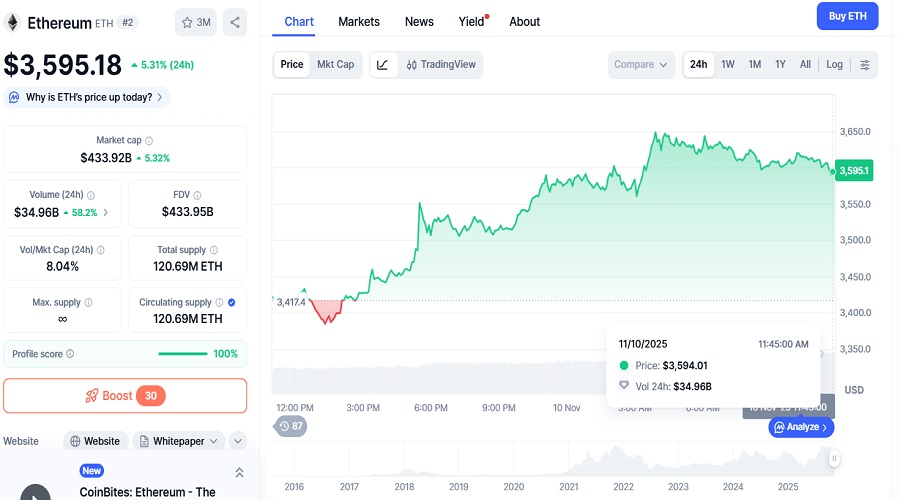The height and width of the screenshot is (500, 900).
Task: Open the info icon beside FDV
Action: click(x=197, y=195)
